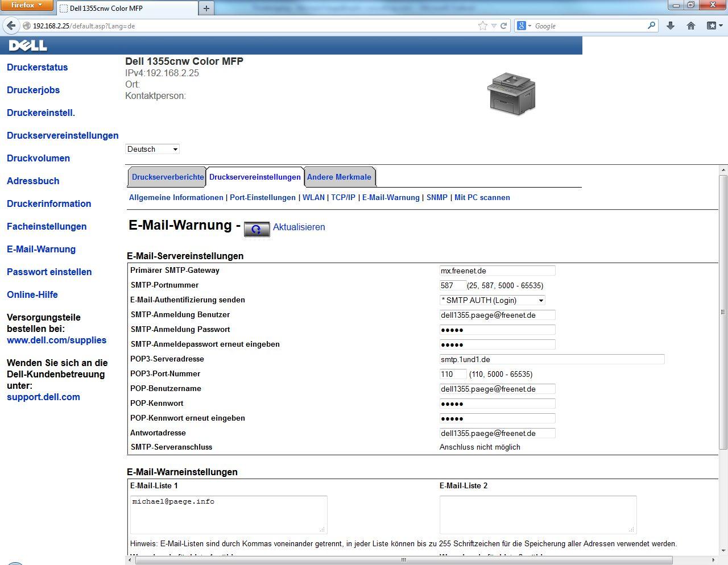Click the Primärer SMTP-Gateway input field
The height and width of the screenshot is (565, 728).
click(497, 271)
